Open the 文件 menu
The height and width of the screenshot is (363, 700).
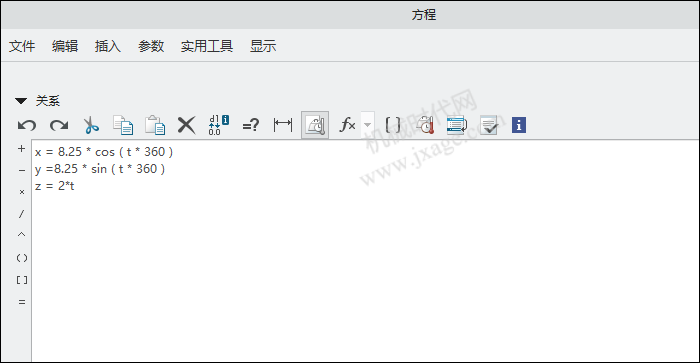[x=22, y=46]
